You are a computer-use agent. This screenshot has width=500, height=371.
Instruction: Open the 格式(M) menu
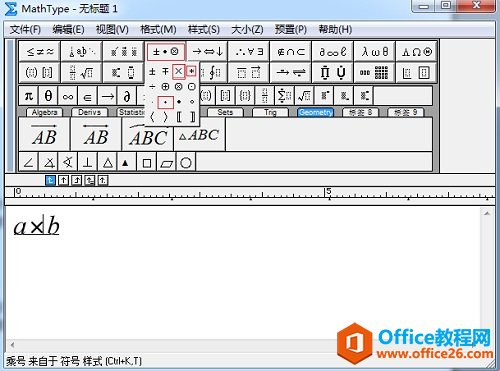point(158,29)
